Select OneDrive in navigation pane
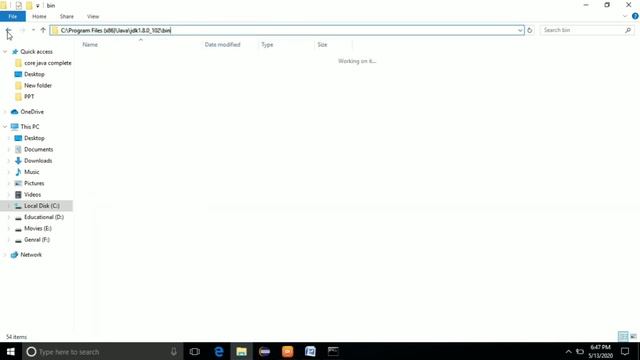 tap(32, 112)
